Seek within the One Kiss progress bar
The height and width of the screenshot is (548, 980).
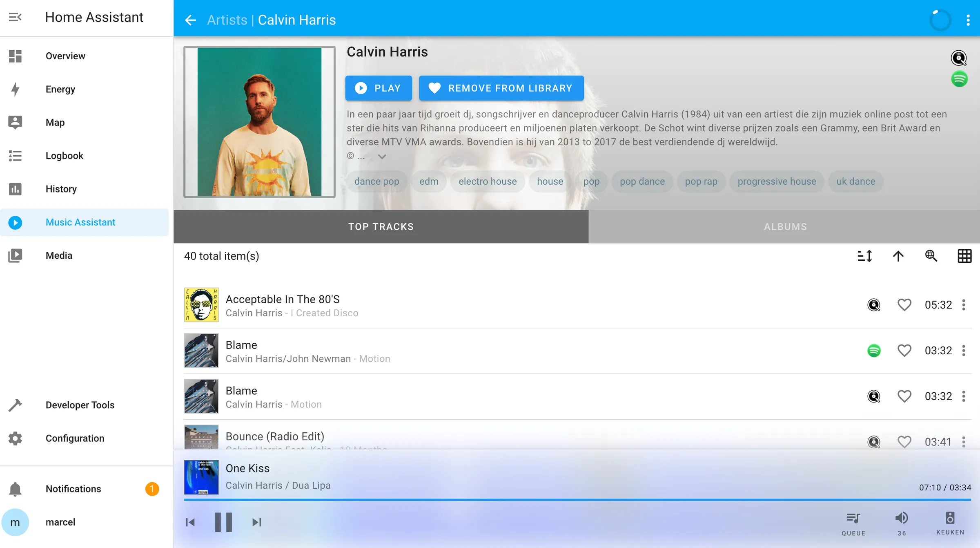point(572,499)
